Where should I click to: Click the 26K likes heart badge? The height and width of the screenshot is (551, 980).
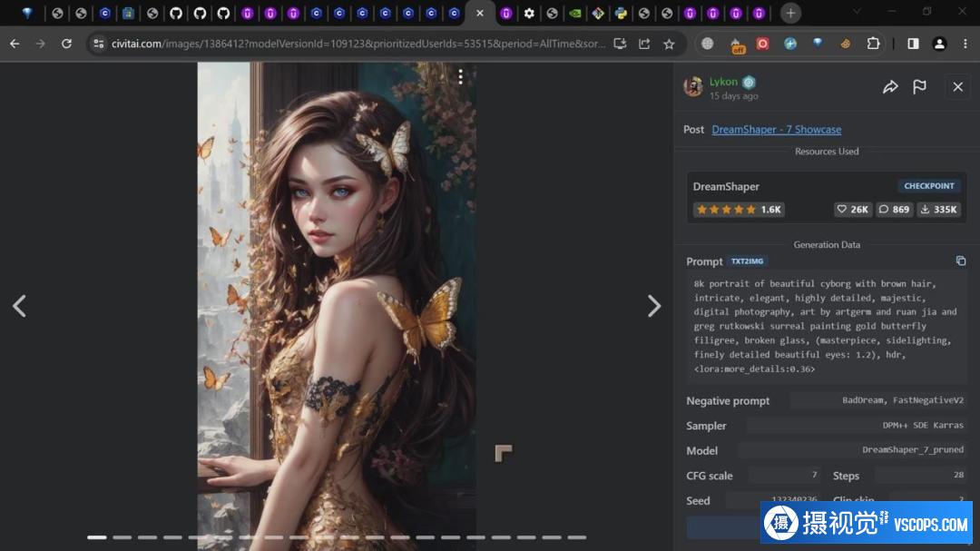tap(853, 210)
